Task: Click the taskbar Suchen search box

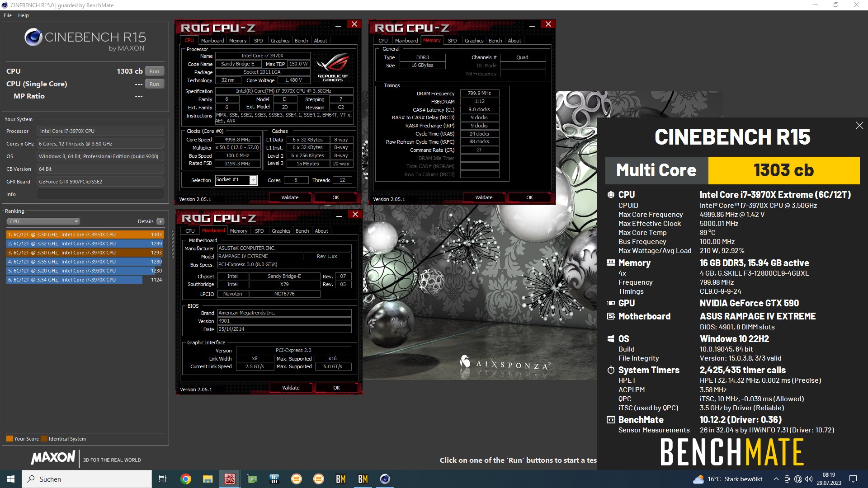Action: click(87, 479)
